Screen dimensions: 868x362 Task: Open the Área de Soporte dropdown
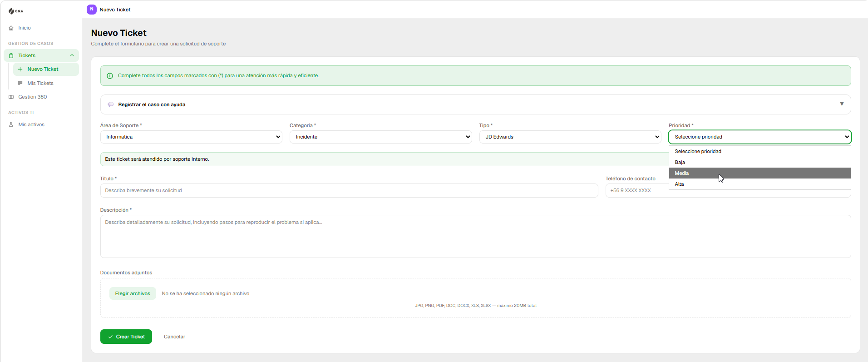pos(191,137)
